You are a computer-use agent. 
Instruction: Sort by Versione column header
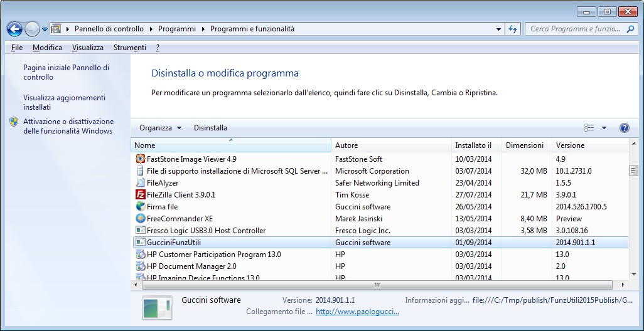click(x=590, y=145)
